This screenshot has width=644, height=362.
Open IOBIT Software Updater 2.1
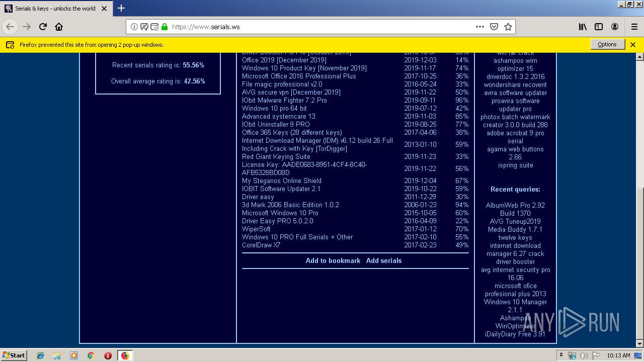[x=281, y=189]
